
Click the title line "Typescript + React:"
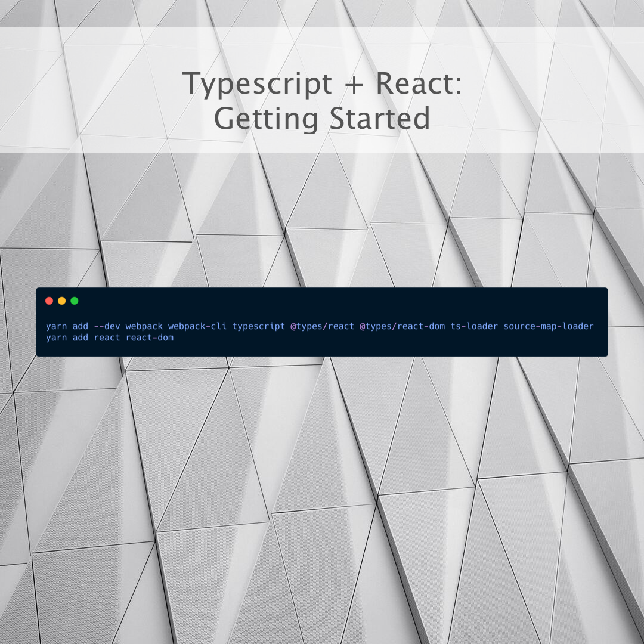(322, 84)
